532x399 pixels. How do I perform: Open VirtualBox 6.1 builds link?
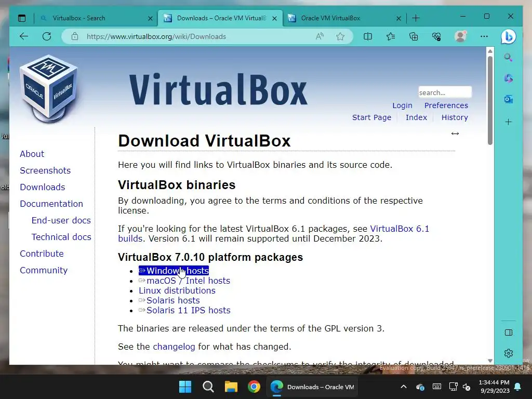[x=400, y=229]
